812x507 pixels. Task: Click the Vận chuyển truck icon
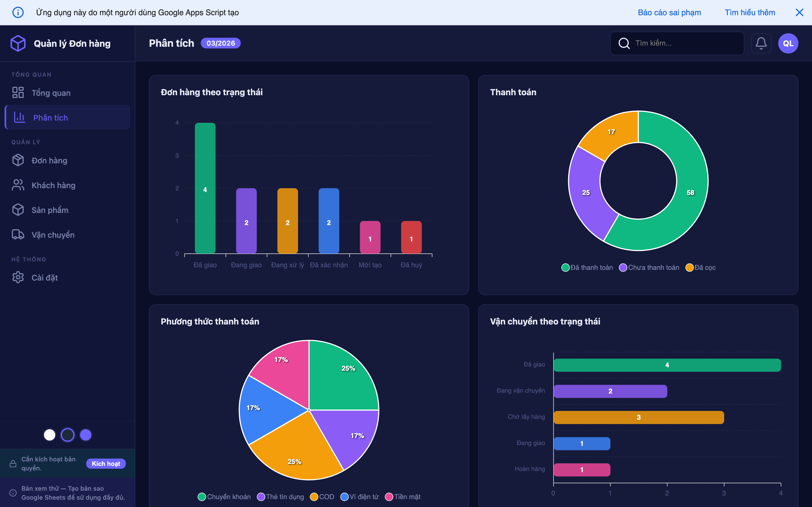point(18,235)
